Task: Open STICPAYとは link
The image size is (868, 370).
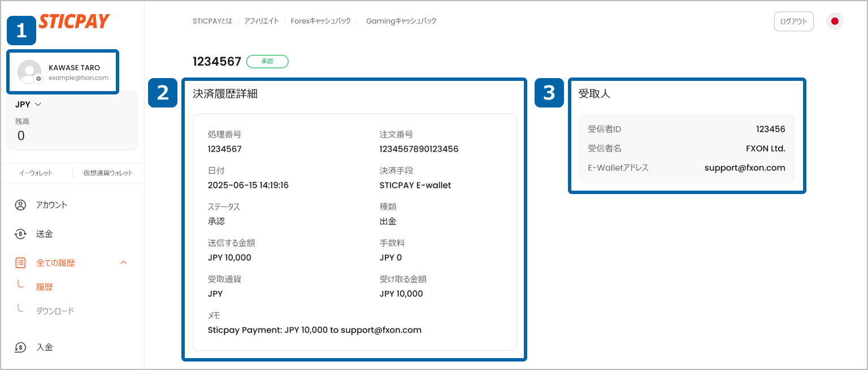Action: (x=212, y=21)
